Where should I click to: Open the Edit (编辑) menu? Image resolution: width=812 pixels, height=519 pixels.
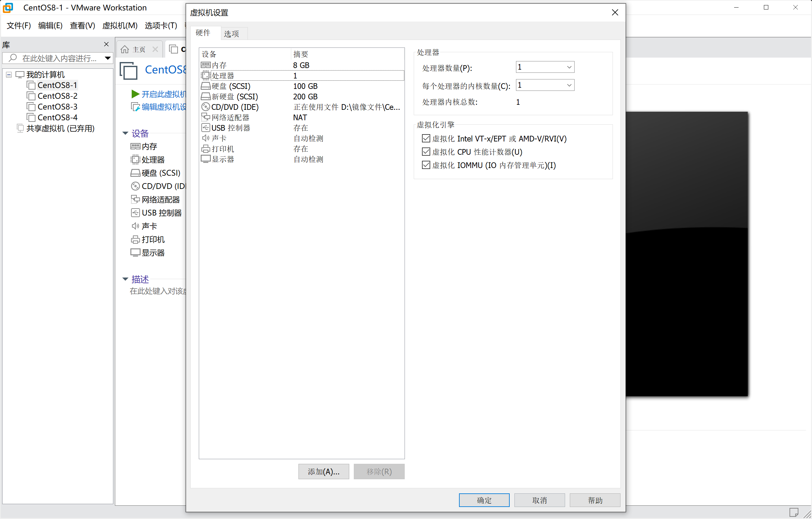click(50, 26)
